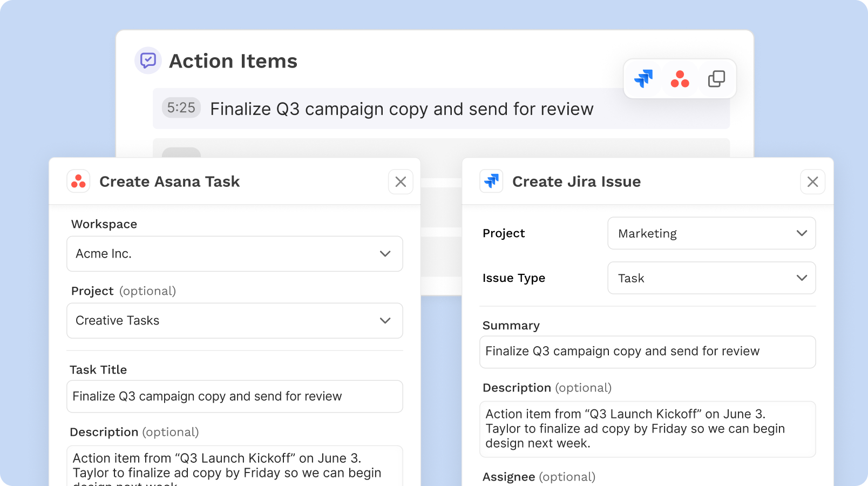This screenshot has width=868, height=486.
Task: Click the chevron arrow in Acme Inc. dropdown
Action: coord(385,254)
